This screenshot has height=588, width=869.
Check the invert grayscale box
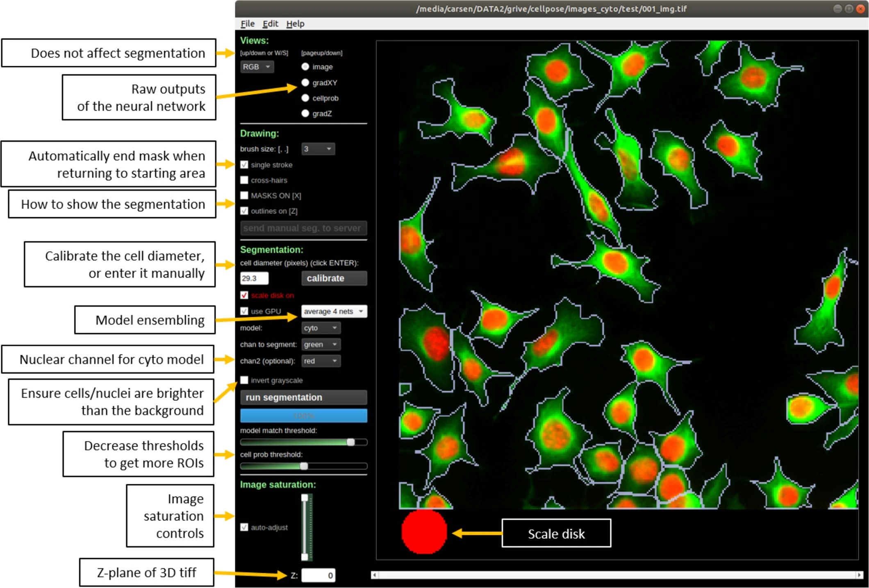244,380
